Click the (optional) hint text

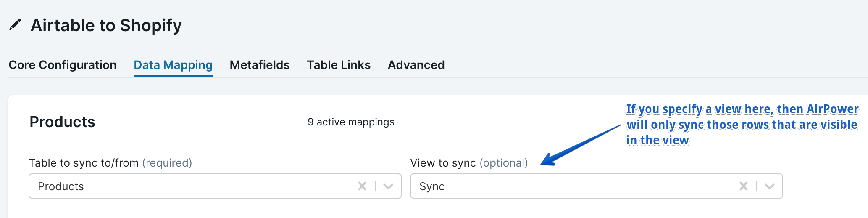(503, 163)
